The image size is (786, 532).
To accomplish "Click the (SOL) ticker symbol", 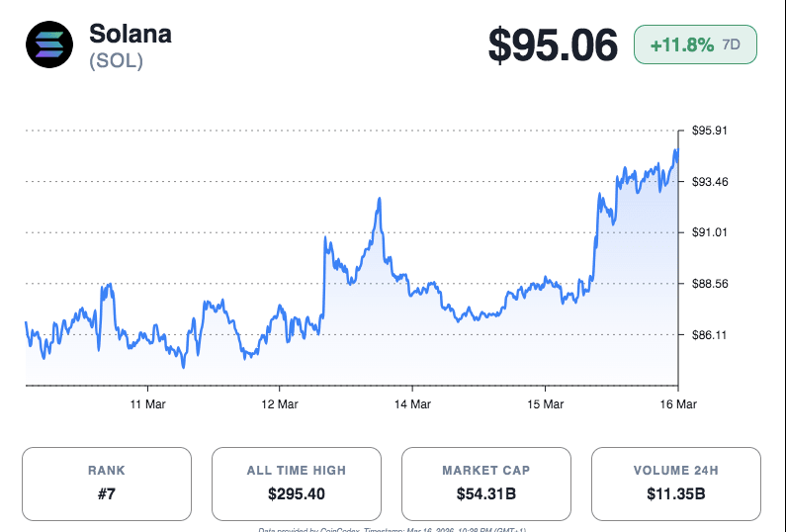I will [116, 60].
